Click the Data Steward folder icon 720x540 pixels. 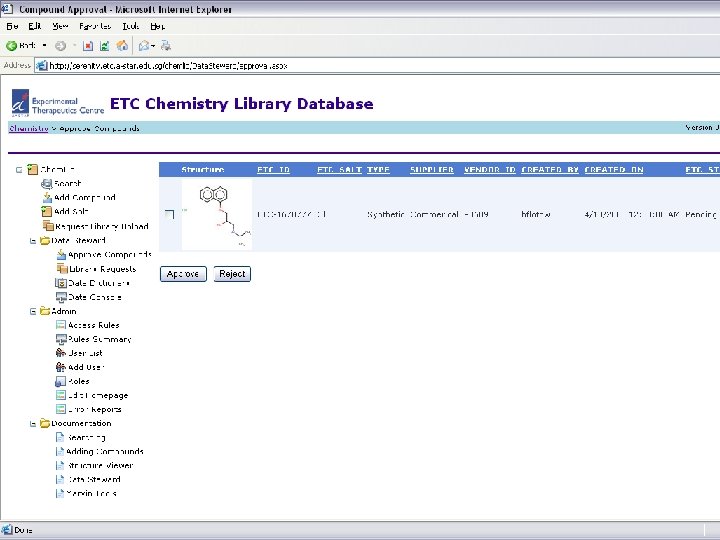coord(45,240)
